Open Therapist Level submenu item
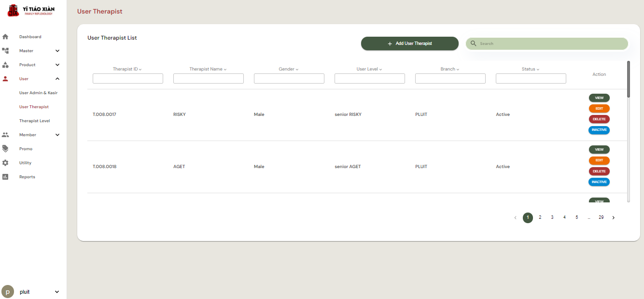The image size is (644, 299). [x=34, y=121]
